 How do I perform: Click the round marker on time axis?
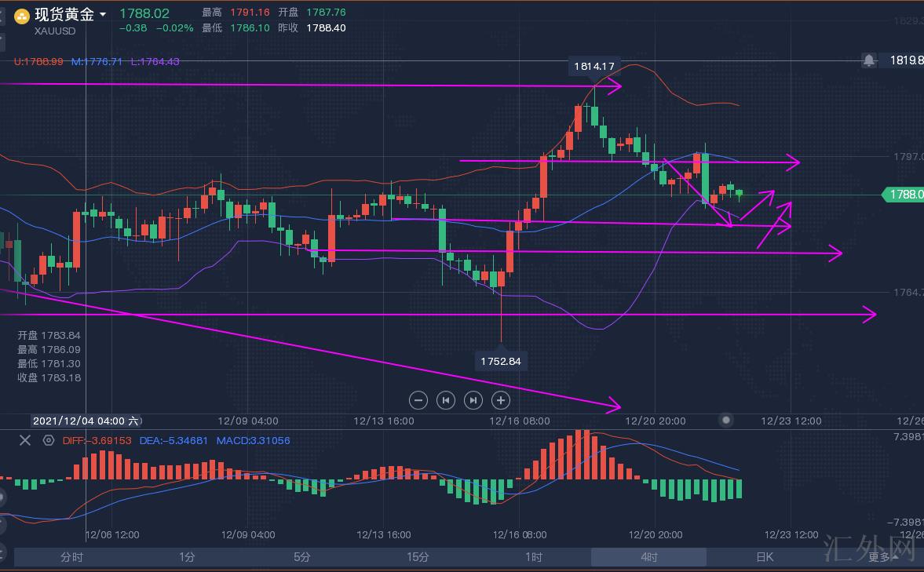[726, 421]
